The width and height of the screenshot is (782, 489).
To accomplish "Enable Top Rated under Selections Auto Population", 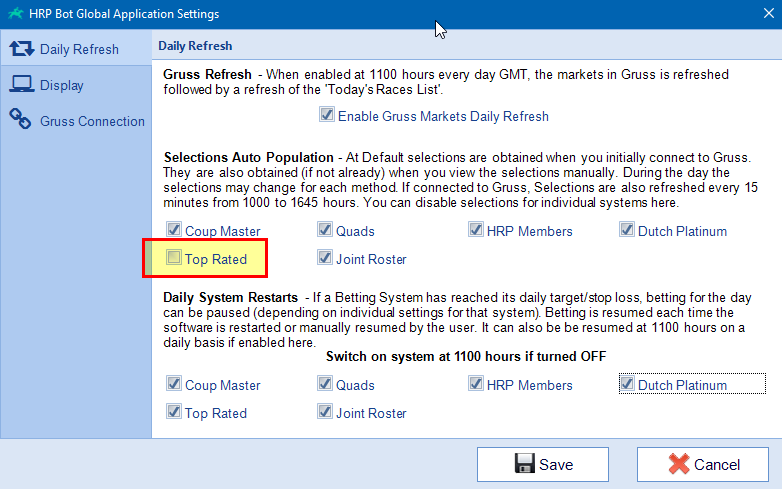I will [174, 258].
